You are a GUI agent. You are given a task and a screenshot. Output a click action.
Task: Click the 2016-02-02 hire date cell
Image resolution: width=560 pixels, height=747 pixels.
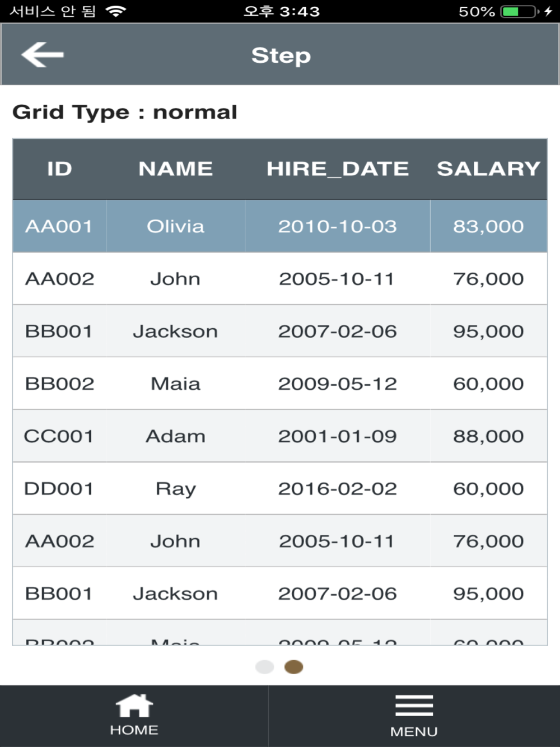[338, 488]
